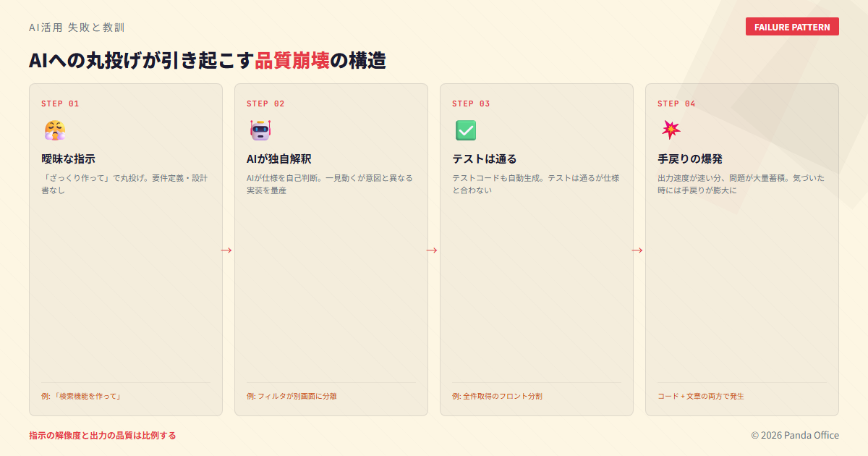Click the arrow between Step 02 and Step 03

pos(432,250)
